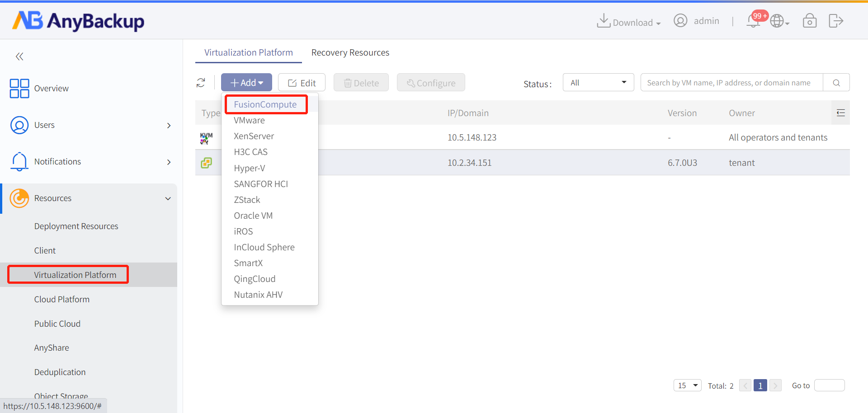Viewport: 868px width, 413px height.
Task: Click the Delete button
Action: (x=361, y=82)
